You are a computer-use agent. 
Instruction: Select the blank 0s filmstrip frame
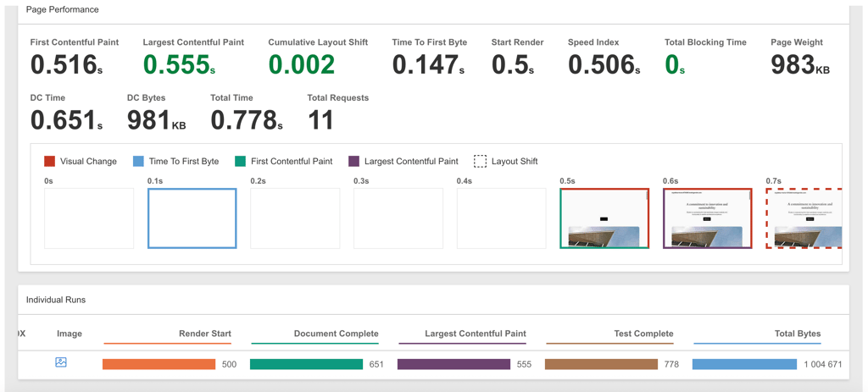click(89, 218)
